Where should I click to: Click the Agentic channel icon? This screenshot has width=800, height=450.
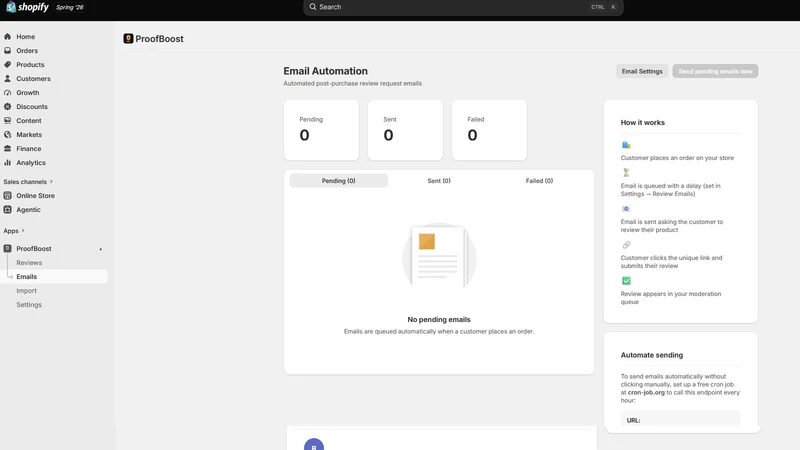[x=8, y=210]
